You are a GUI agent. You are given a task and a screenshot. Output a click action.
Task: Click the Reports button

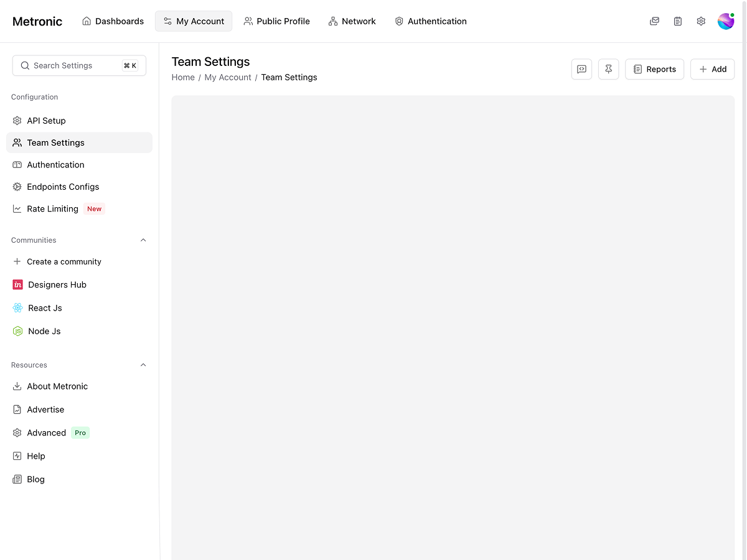[x=654, y=69]
